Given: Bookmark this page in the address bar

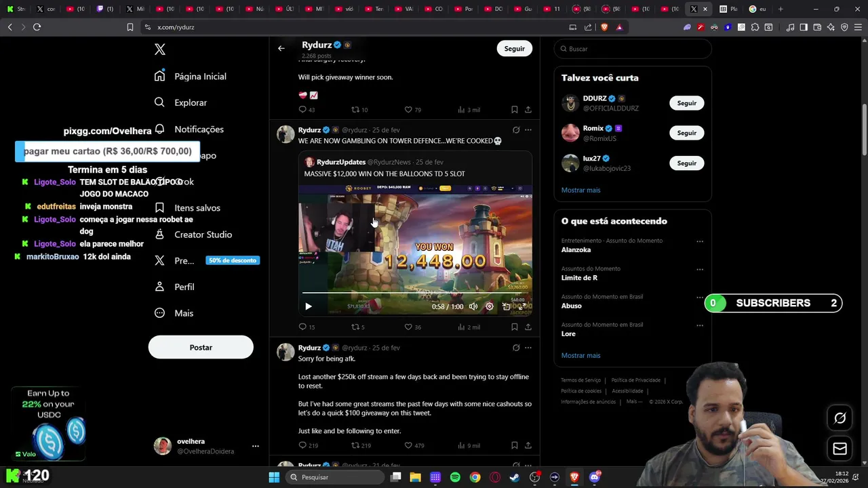Looking at the screenshot, I should pos(130,27).
